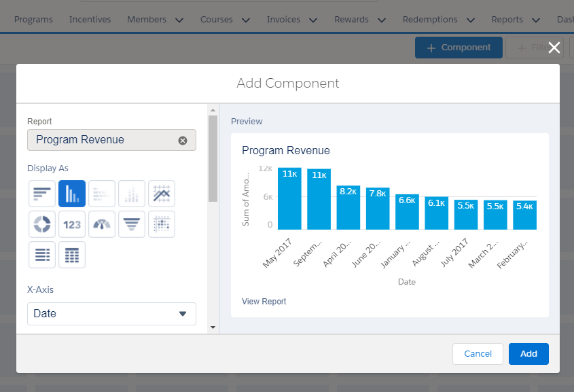Open the X-Axis Date dropdown
This screenshot has height=392, width=574.
point(111,314)
